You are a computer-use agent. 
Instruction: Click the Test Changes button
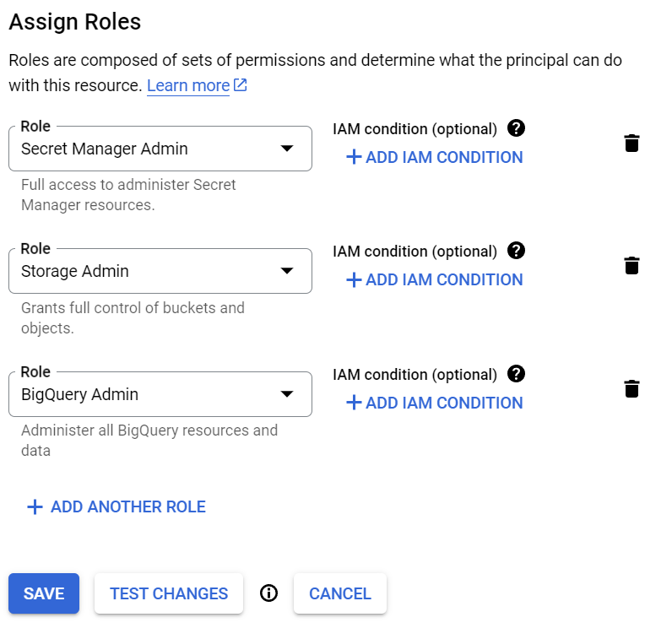coord(169,593)
